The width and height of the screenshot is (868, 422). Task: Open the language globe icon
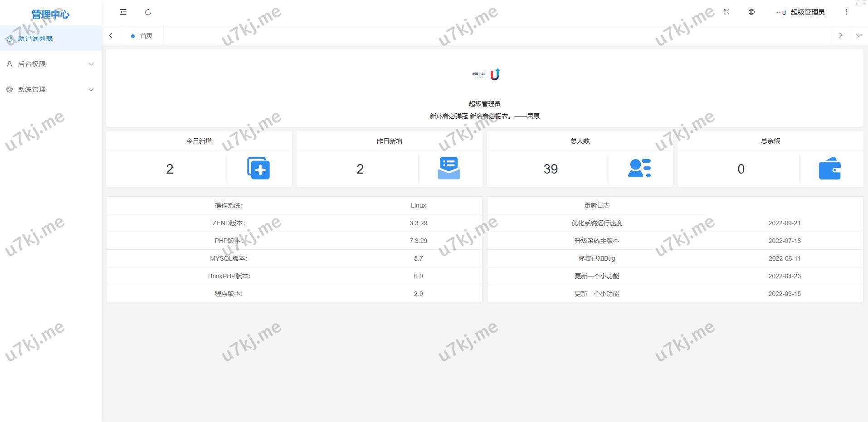click(x=751, y=12)
